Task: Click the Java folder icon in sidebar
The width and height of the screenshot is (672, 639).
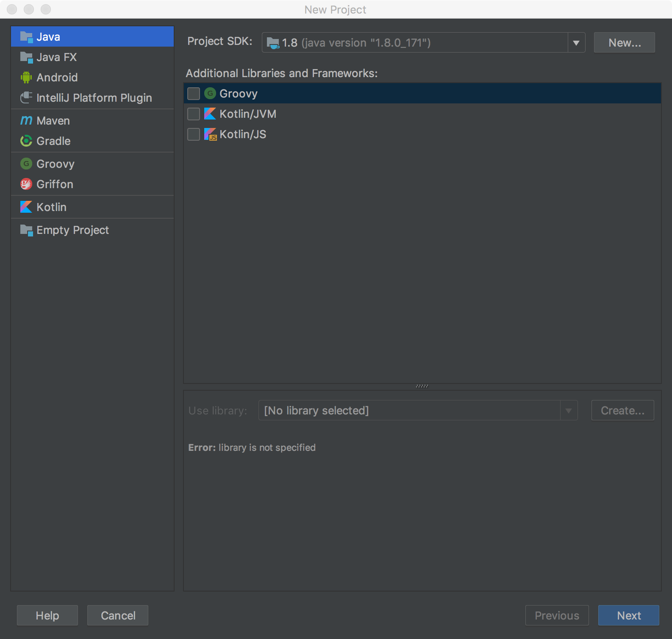Action: (26, 37)
